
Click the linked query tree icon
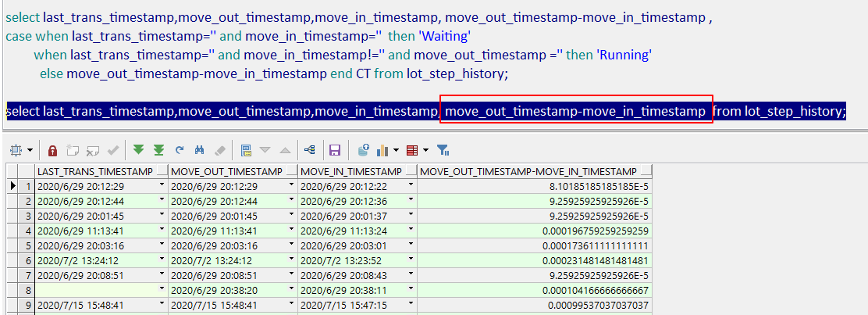pos(309,150)
